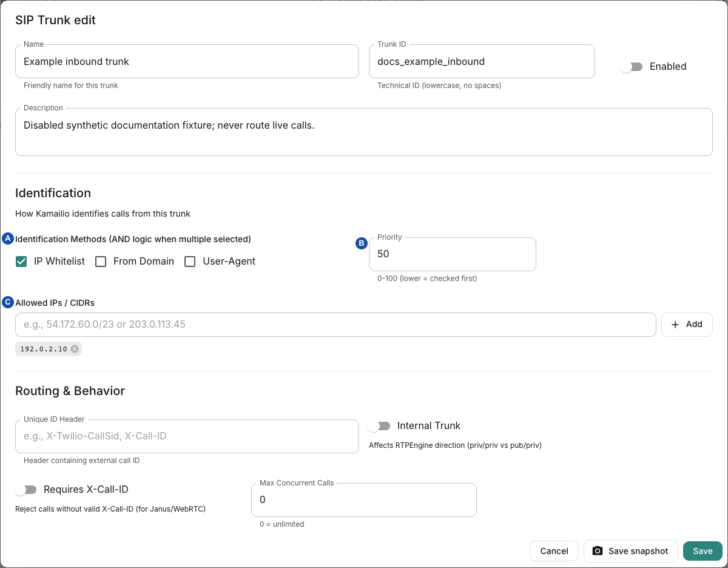Click in the Description text area
Image resolution: width=728 pixels, height=568 pixels.
pos(364,132)
